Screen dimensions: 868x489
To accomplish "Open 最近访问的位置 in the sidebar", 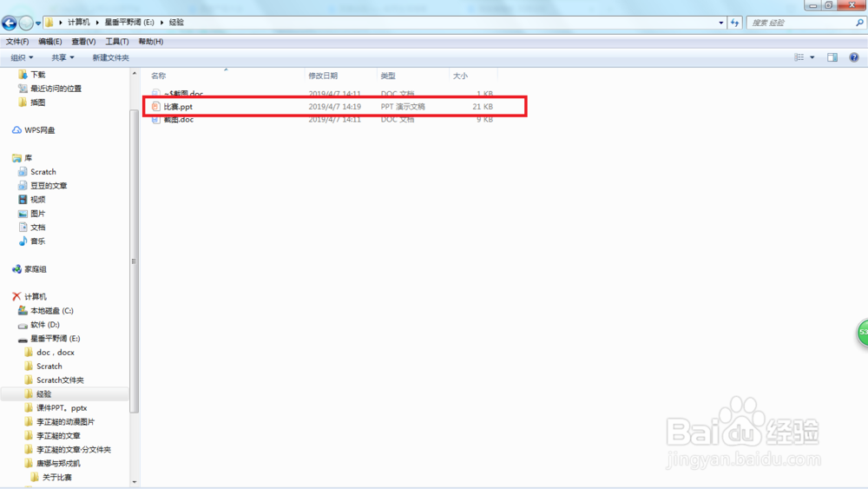I will click(x=56, y=89).
